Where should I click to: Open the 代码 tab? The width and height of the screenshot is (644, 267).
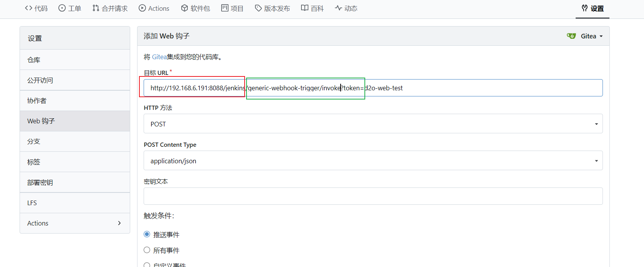pos(36,8)
